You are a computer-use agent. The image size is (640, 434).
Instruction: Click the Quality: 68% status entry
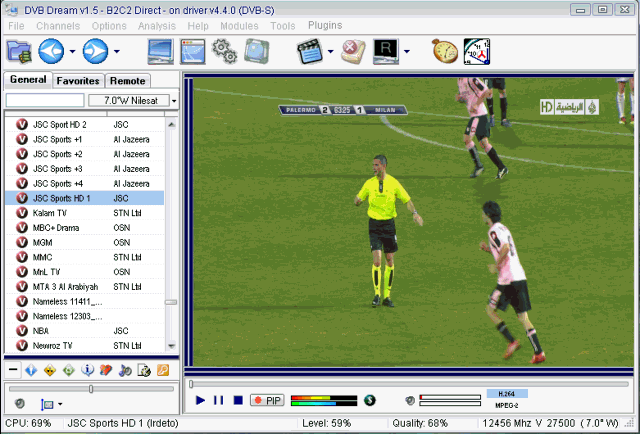420,423
